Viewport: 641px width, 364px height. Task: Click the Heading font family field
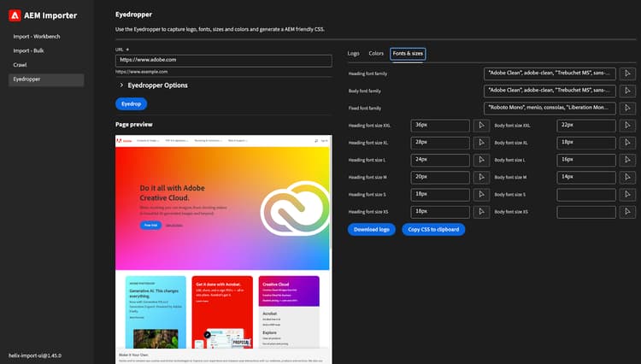pos(550,73)
